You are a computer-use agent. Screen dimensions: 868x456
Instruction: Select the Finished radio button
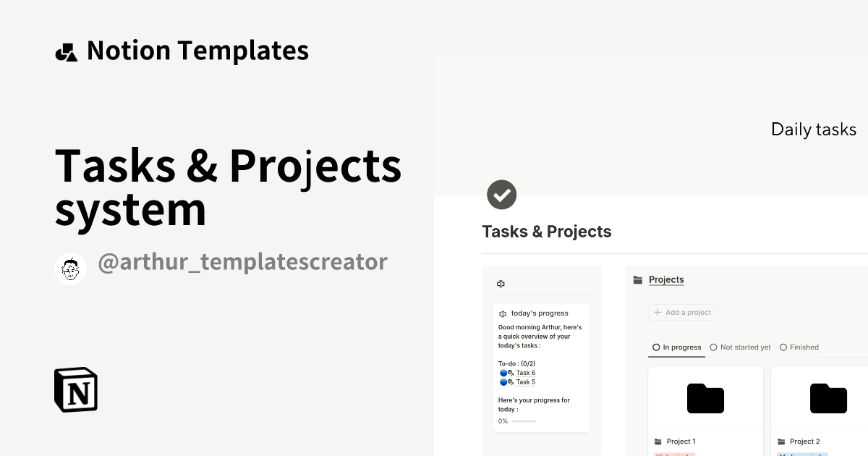pyautogui.click(x=783, y=347)
